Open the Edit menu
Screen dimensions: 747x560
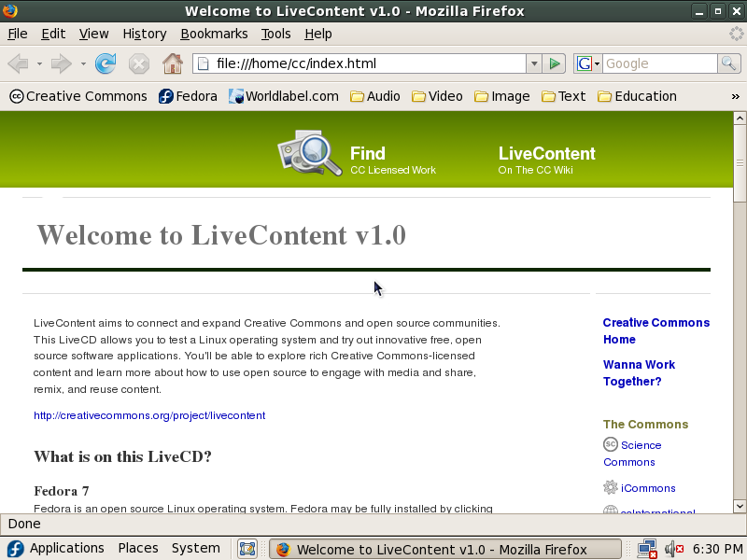pyautogui.click(x=53, y=34)
